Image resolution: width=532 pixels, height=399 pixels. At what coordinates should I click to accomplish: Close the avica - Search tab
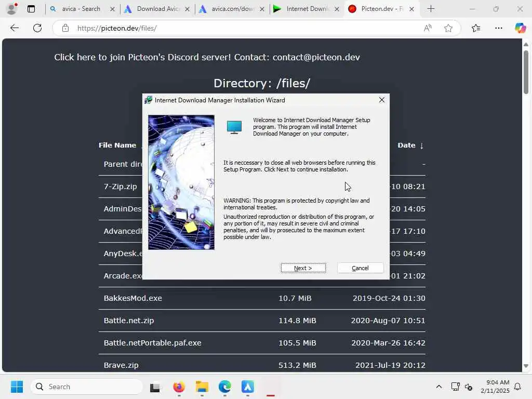point(112,9)
